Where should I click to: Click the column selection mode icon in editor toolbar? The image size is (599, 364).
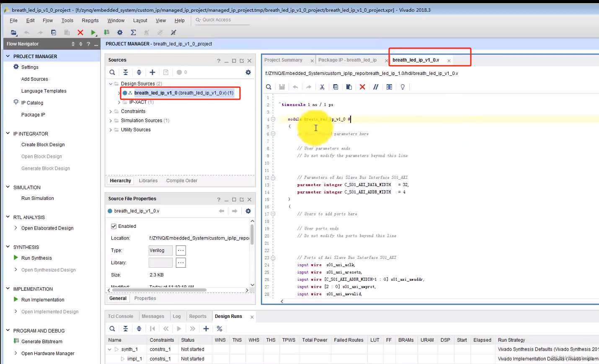click(389, 87)
